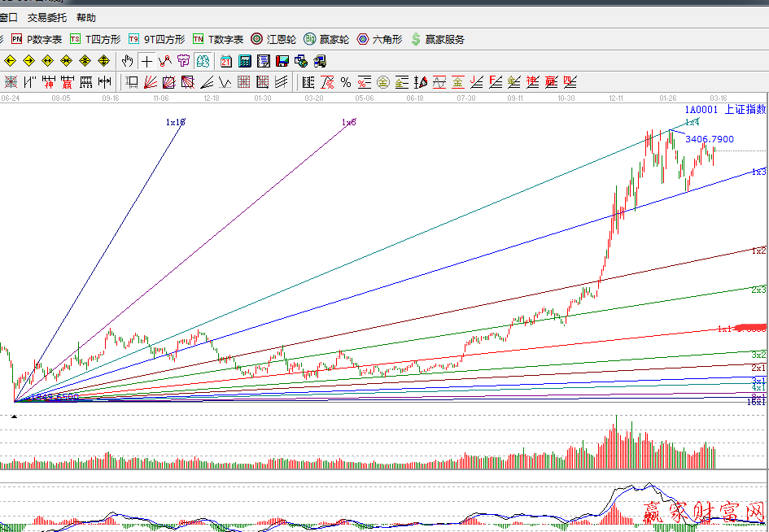Select the Gann fan angle line tool

151,82
